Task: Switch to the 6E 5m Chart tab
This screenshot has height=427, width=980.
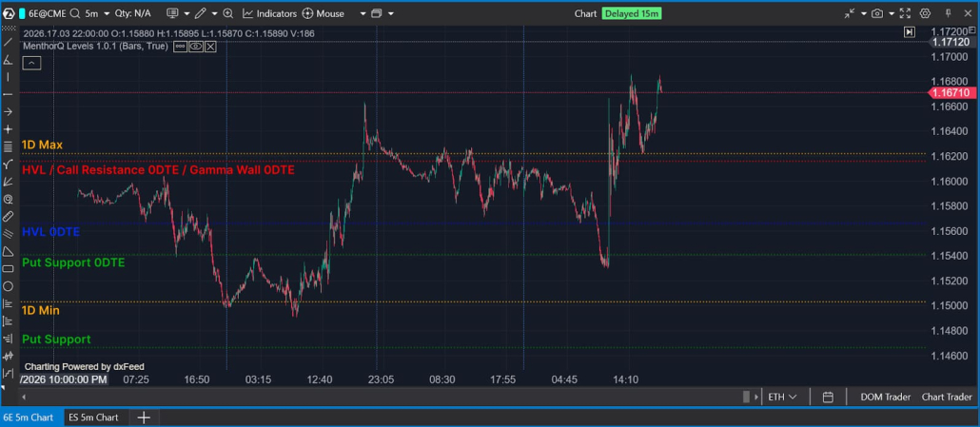Action: pos(32,417)
